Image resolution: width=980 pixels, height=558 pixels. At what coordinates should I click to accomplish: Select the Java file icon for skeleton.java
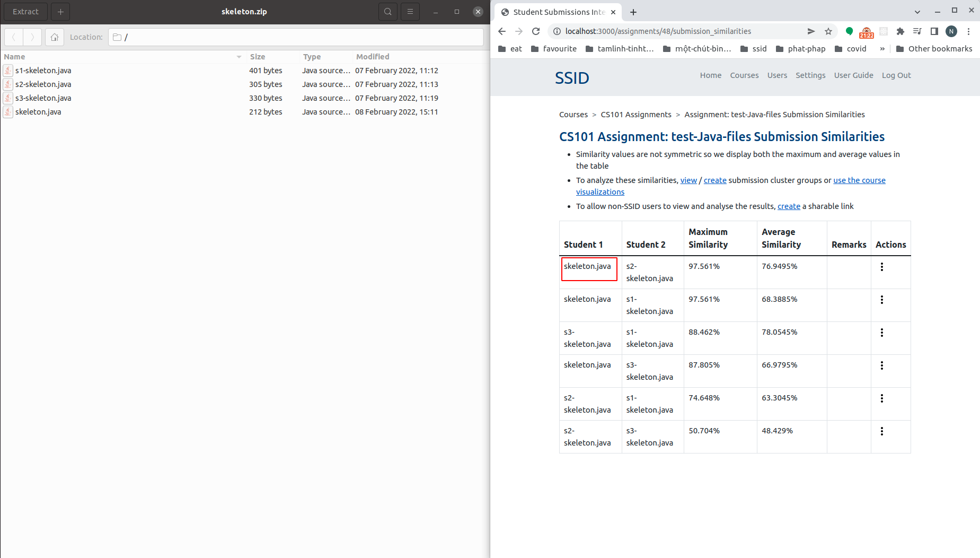[x=8, y=112]
